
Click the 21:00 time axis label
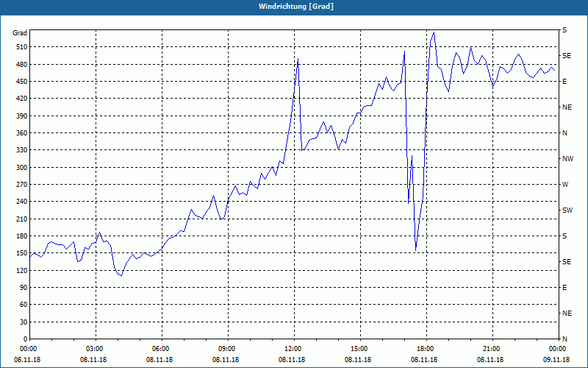492,348
